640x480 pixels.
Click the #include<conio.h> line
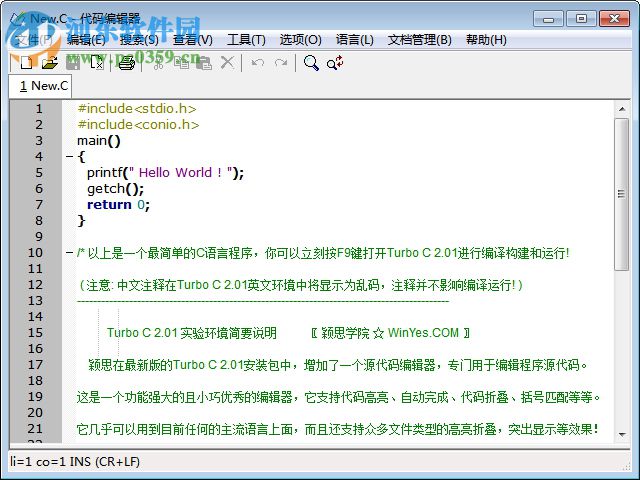coord(138,124)
